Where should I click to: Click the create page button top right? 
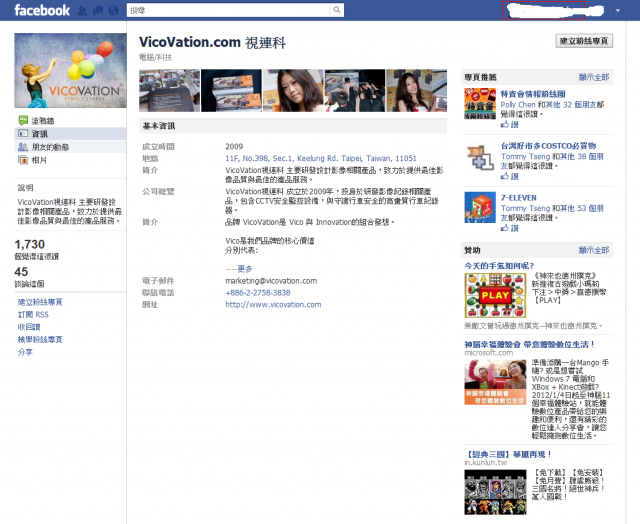click(584, 41)
